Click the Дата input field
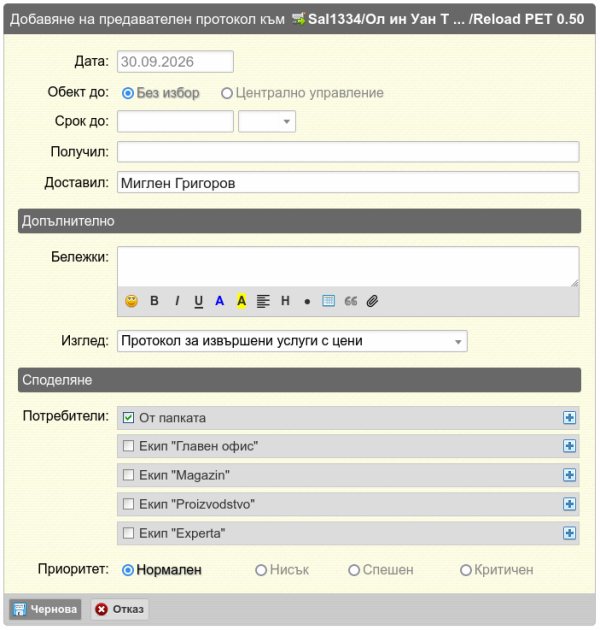 pyautogui.click(x=175, y=61)
